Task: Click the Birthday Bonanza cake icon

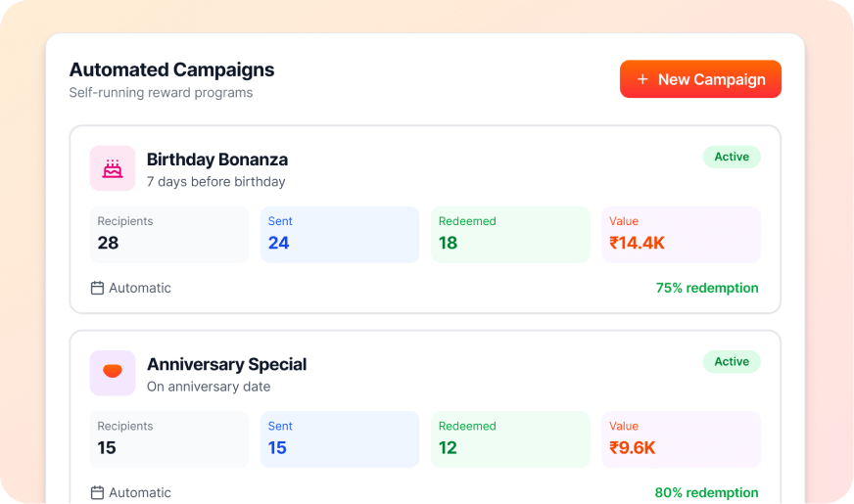Action: [x=113, y=168]
